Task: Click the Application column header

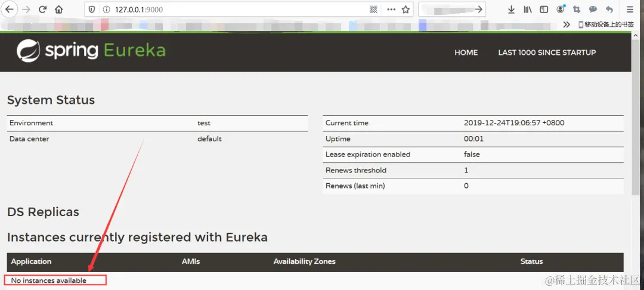Action: pyautogui.click(x=31, y=261)
